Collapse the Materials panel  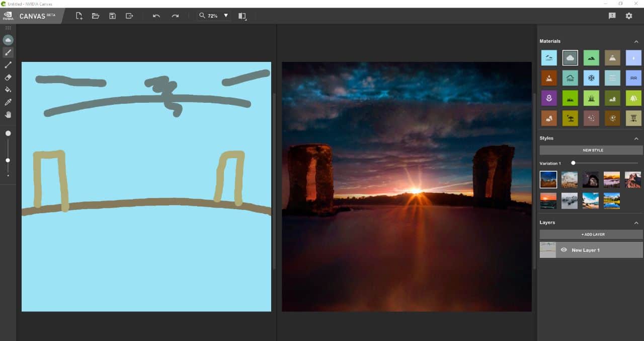point(636,41)
